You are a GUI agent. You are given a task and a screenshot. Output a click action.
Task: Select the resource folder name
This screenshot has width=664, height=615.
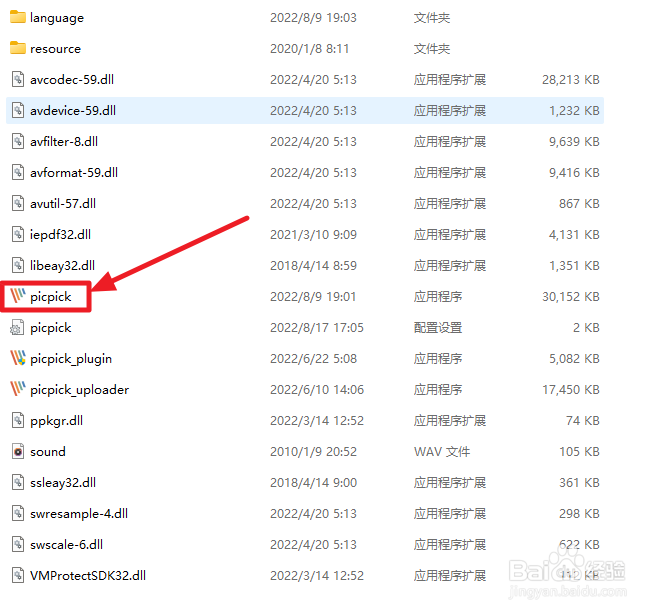pos(55,49)
